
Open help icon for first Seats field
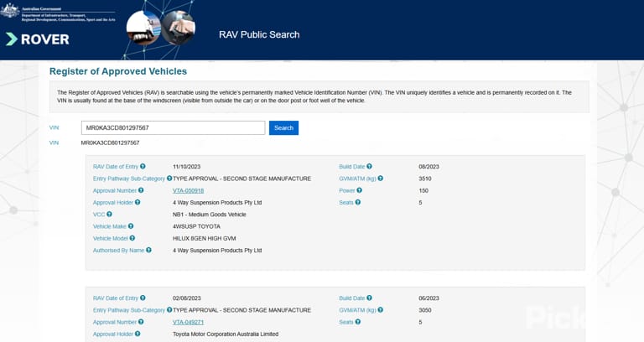point(358,202)
